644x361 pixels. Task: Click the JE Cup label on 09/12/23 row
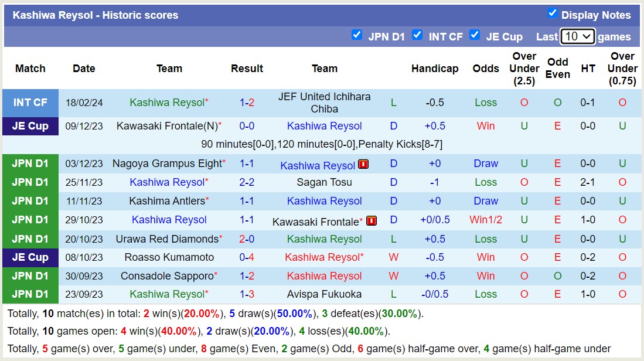[30, 126]
